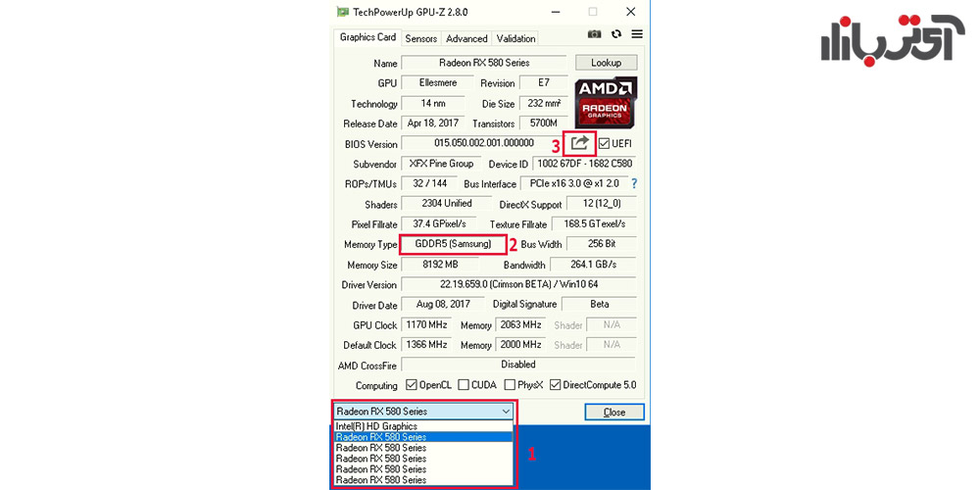Click the Technology value 14 nm
This screenshot has height=490, width=980.
pos(432,103)
